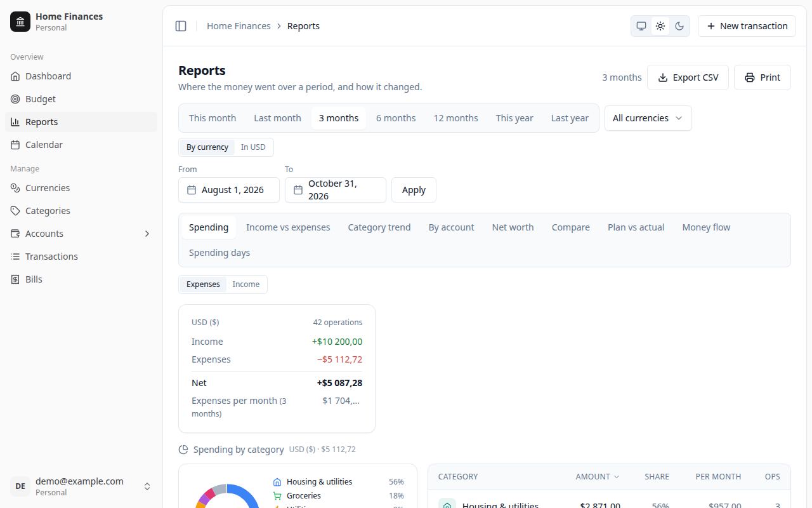Image resolution: width=812 pixels, height=508 pixels.
Task: Sort by the Amount column header
Action: click(598, 477)
